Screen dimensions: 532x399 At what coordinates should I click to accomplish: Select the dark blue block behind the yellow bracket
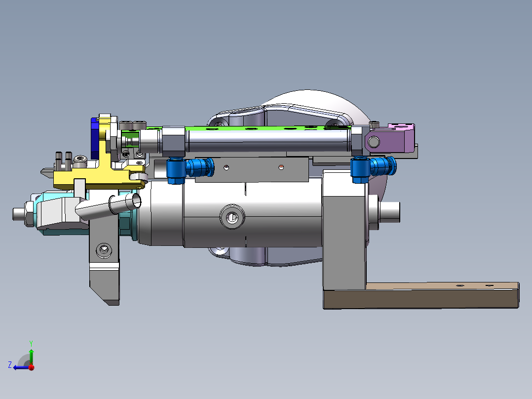pyautogui.click(x=95, y=139)
